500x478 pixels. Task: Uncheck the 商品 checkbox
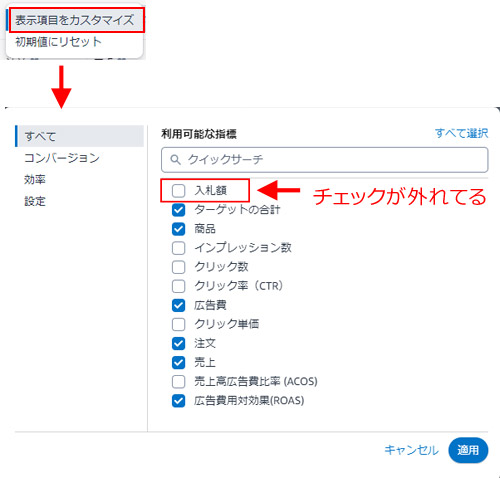[x=179, y=229]
